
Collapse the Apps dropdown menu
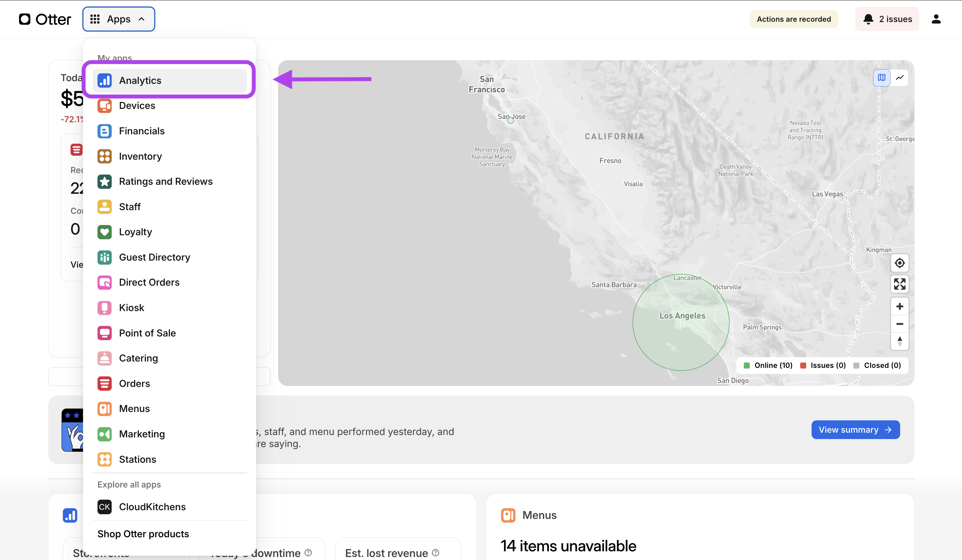(x=119, y=19)
